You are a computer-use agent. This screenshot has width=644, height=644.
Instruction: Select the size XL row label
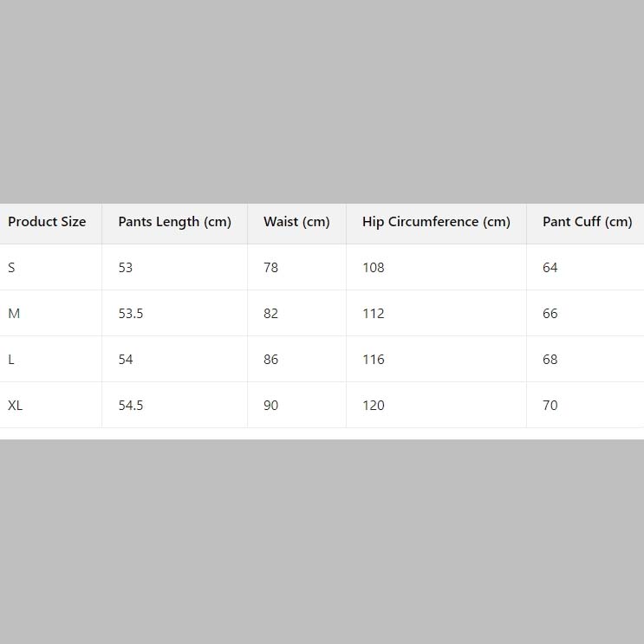(x=16, y=406)
